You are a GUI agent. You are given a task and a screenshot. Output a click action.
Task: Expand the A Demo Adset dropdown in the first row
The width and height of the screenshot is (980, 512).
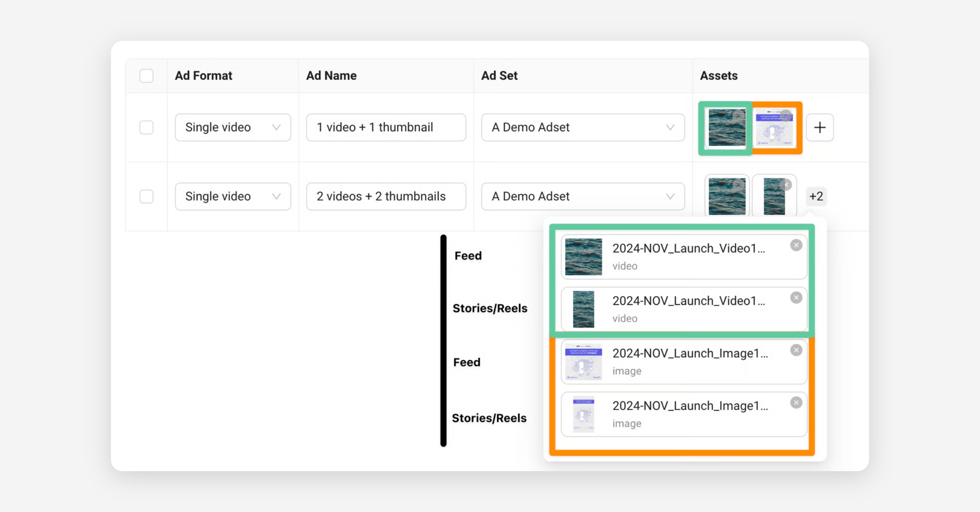click(x=583, y=127)
